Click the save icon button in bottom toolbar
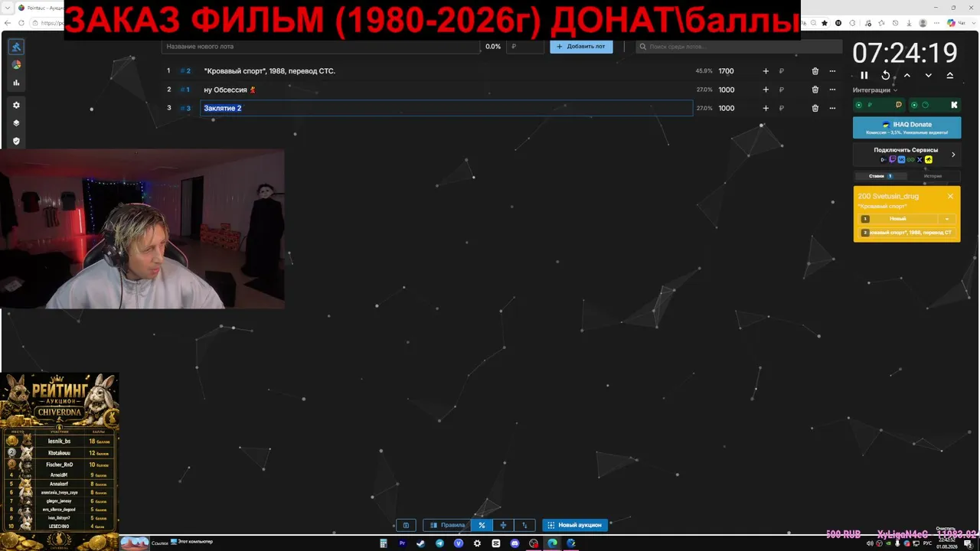980x551 pixels. [406, 525]
